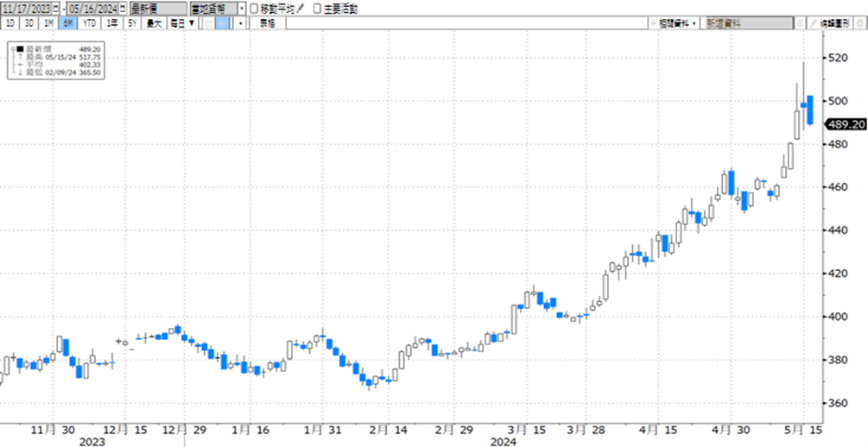The height and width of the screenshot is (447, 868).
Task: Select the YTD range tab
Action: click(89, 23)
